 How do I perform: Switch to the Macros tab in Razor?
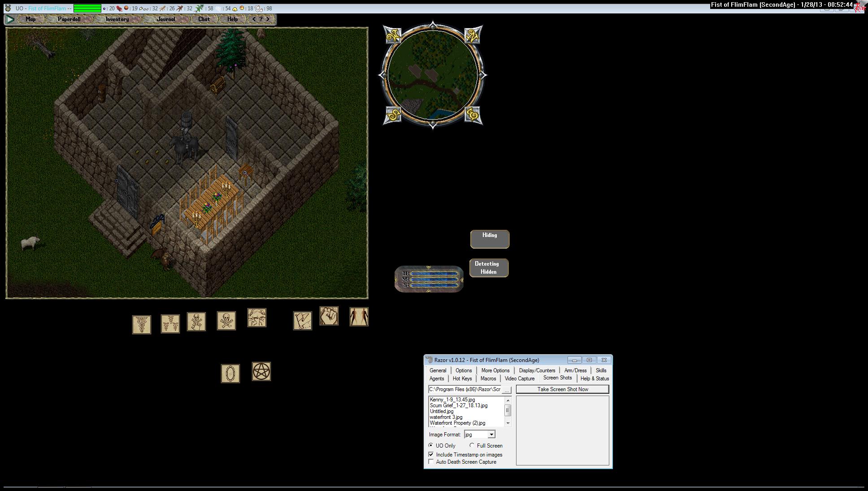point(488,379)
